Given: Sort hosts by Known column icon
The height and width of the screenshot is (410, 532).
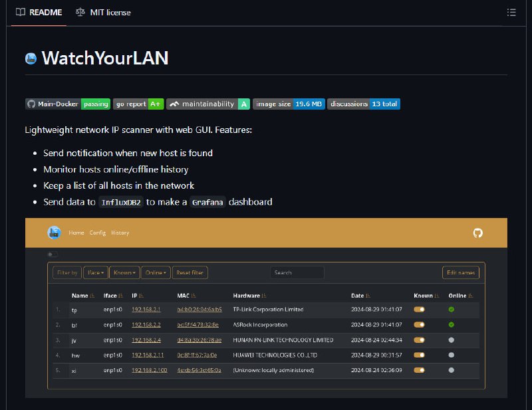Looking at the screenshot, I should pyautogui.click(x=436, y=296).
